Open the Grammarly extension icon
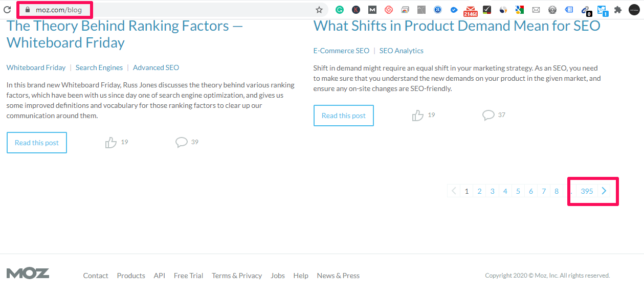644x296 pixels. (339, 9)
